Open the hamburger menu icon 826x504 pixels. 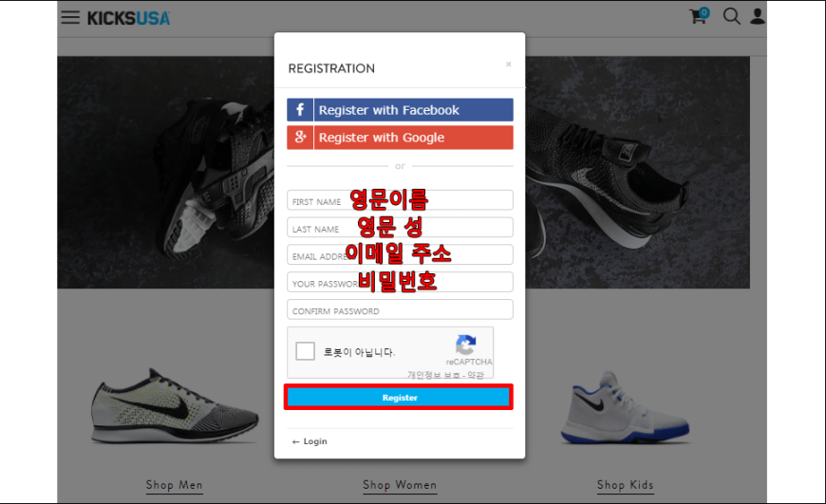pyautogui.click(x=70, y=17)
